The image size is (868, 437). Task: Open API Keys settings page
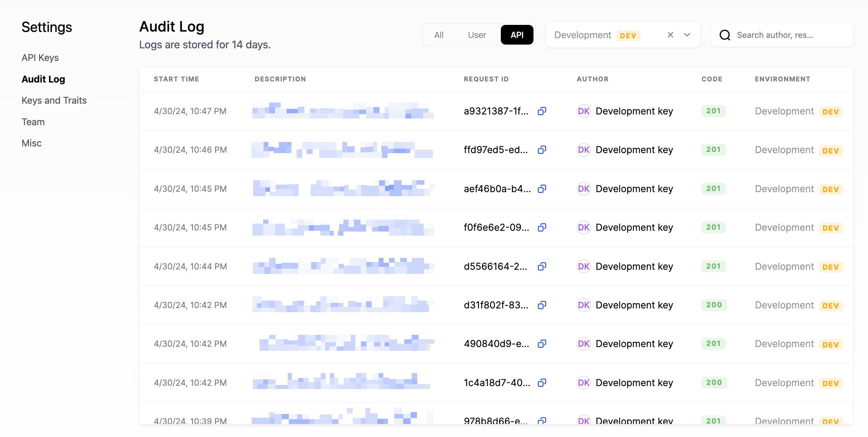click(40, 58)
